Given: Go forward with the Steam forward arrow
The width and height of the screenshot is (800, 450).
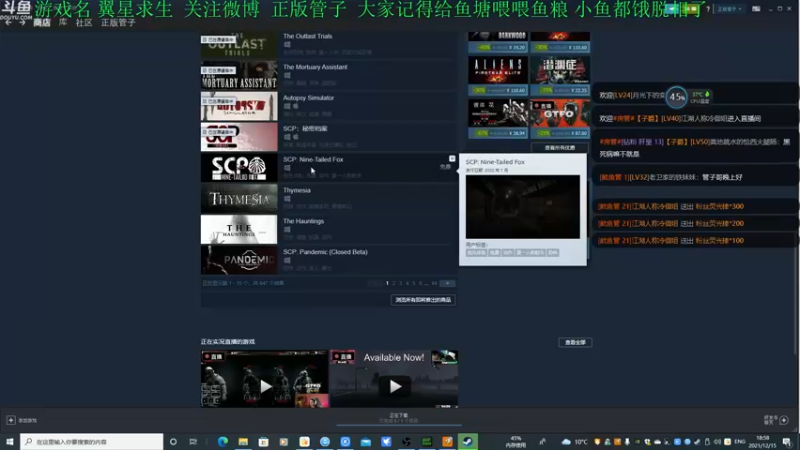Looking at the screenshot, I should (x=22, y=22).
